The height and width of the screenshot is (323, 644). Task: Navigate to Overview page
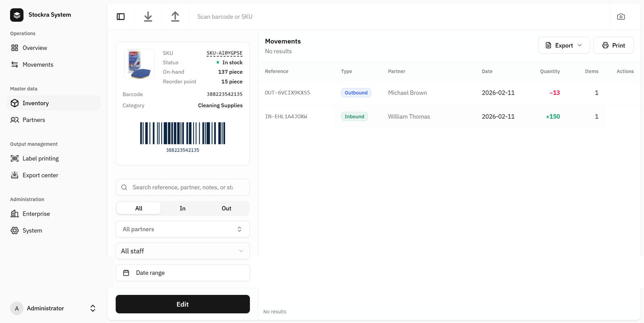pos(35,48)
